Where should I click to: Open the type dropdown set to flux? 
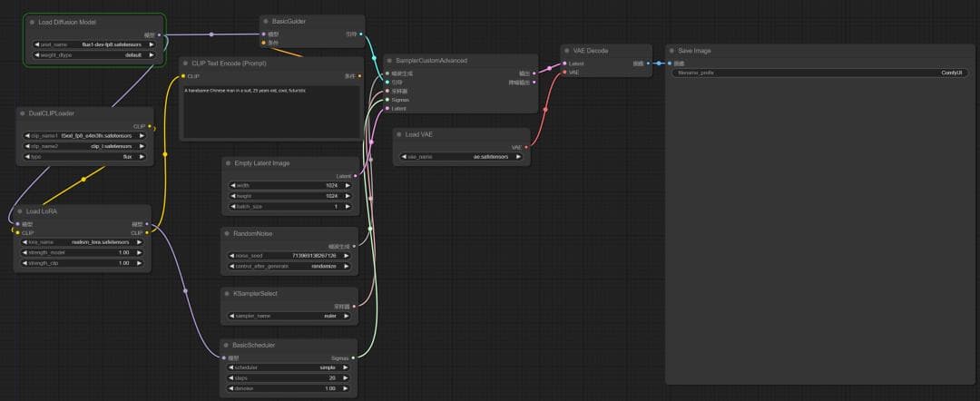(x=84, y=157)
